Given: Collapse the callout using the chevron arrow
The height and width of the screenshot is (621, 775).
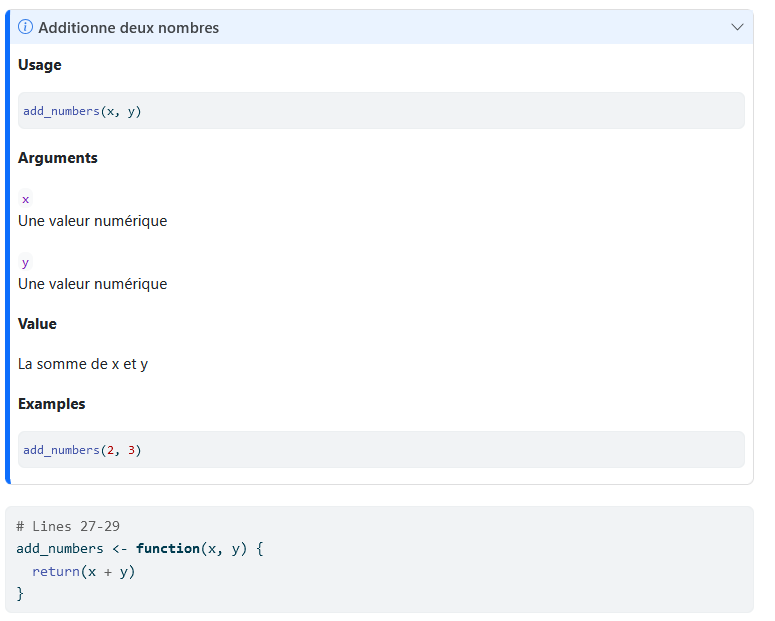Looking at the screenshot, I should tap(738, 27).
